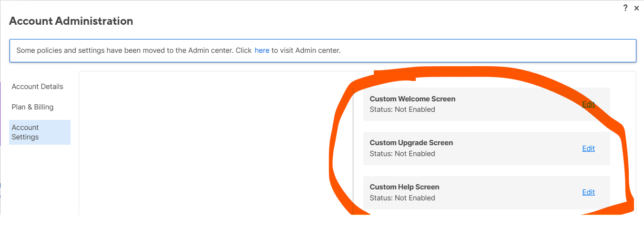Click the Account Administration heading
Screen dimensions: 644x237
click(71, 21)
